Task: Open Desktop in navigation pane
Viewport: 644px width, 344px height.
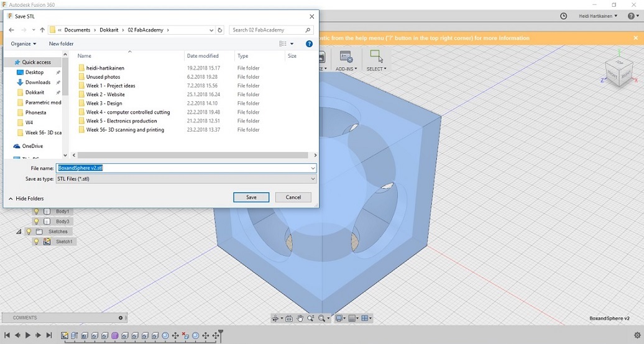Action: pos(35,72)
